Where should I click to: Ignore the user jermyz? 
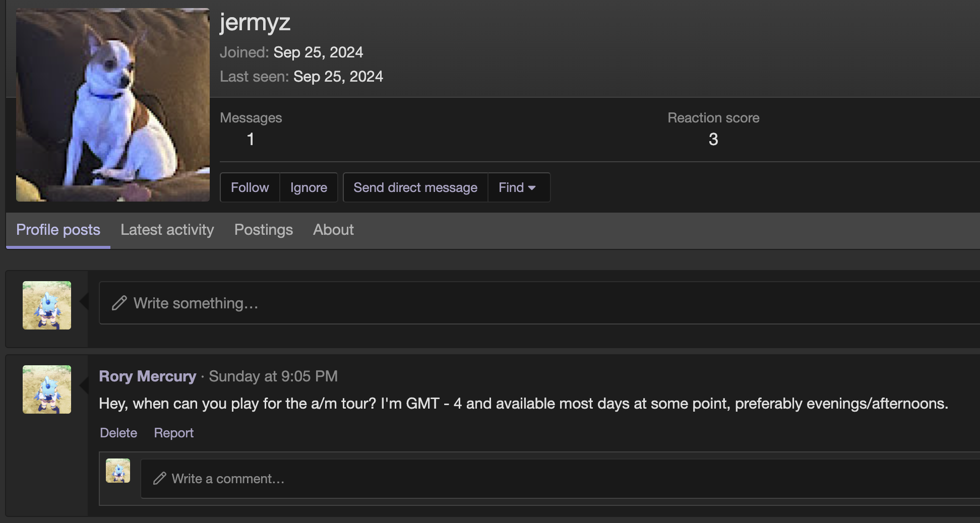[309, 187]
